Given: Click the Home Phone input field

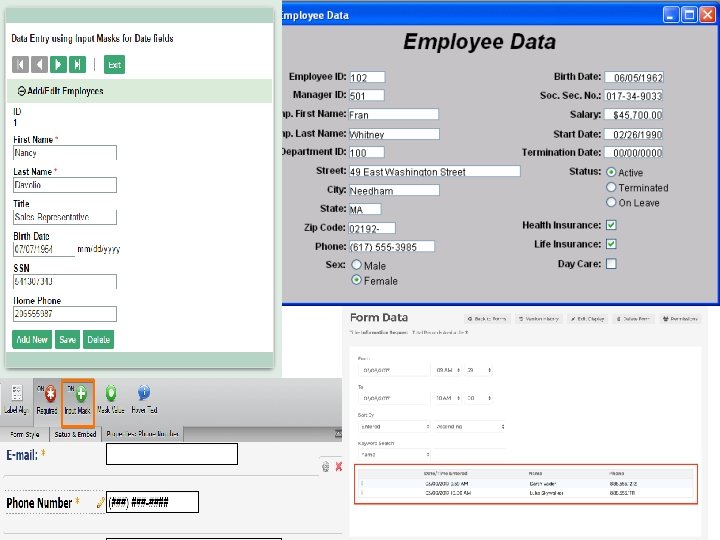Looking at the screenshot, I should tap(65, 314).
